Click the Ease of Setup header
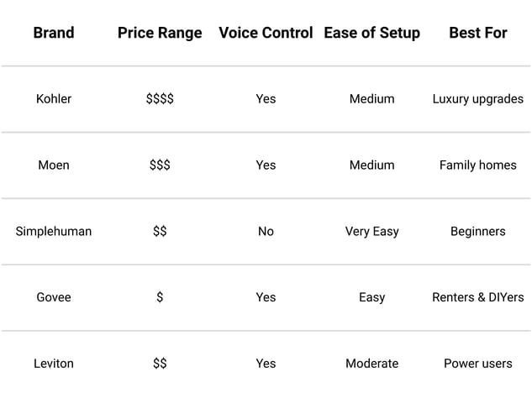The height and width of the screenshot is (398, 532). click(x=371, y=33)
